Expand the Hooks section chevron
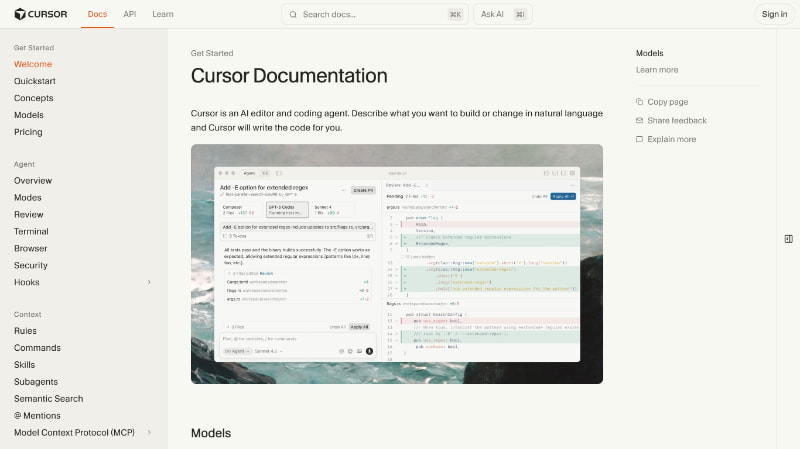 pos(149,282)
